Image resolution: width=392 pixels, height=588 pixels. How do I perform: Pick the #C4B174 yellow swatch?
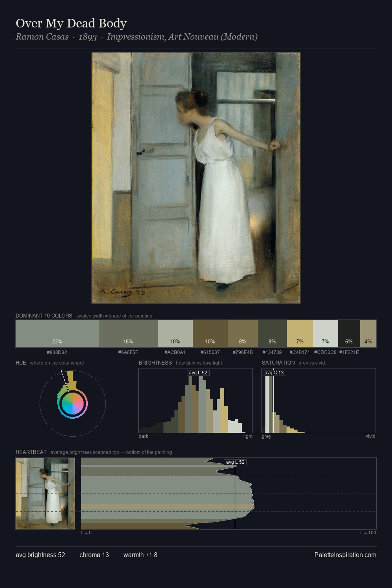pos(300,334)
